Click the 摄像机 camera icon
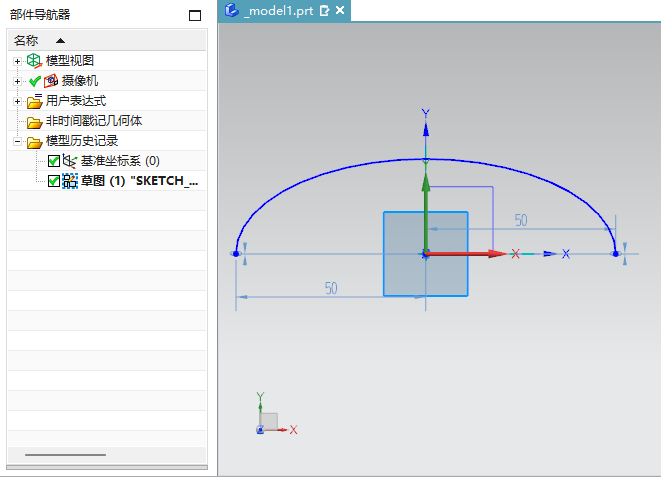 [51, 80]
